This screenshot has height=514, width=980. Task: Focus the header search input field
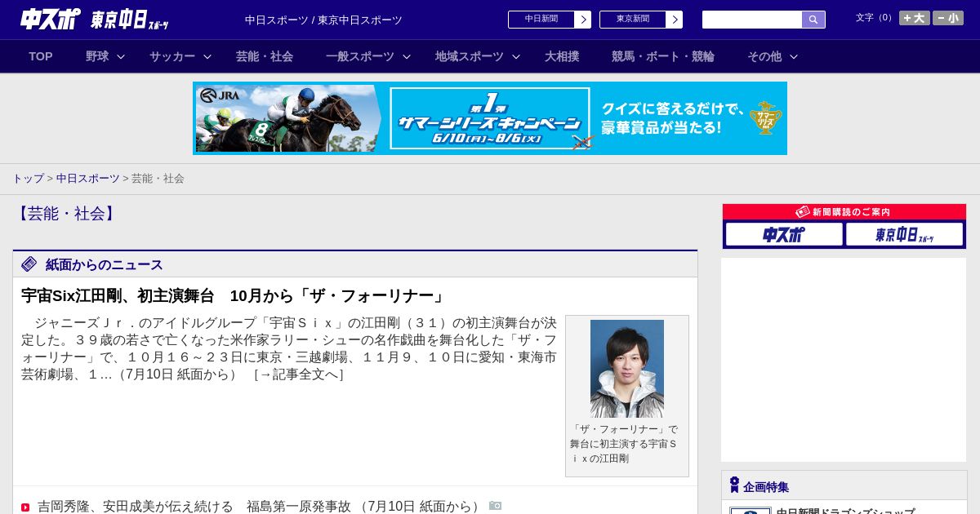(752, 20)
